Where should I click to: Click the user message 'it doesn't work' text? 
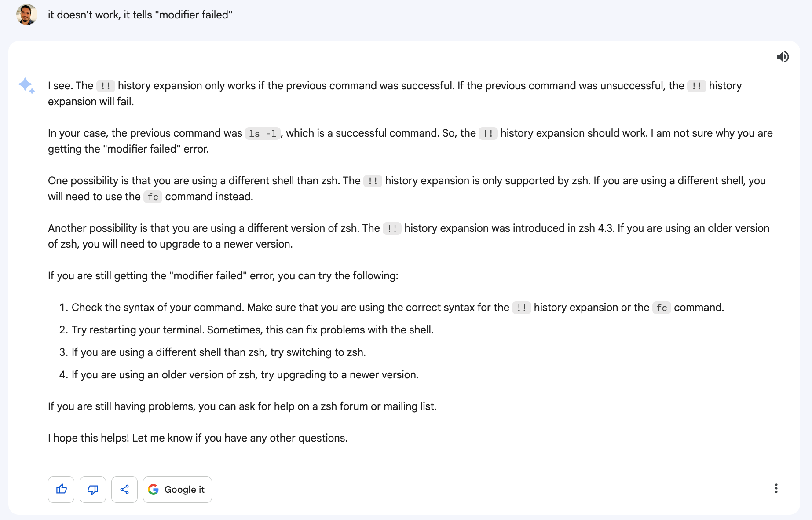pyautogui.click(x=140, y=15)
